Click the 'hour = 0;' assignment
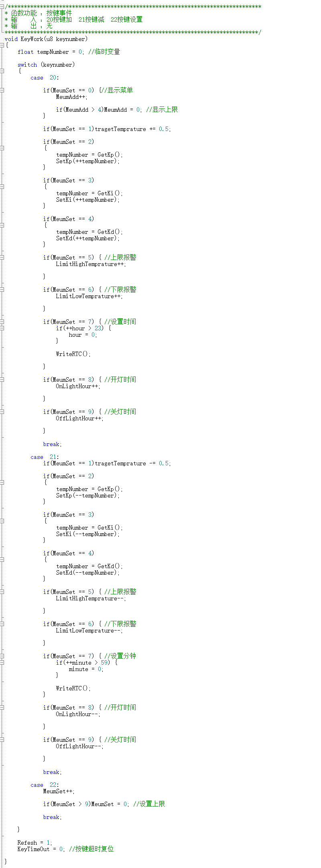This screenshot has height=868, width=321. click(x=83, y=335)
